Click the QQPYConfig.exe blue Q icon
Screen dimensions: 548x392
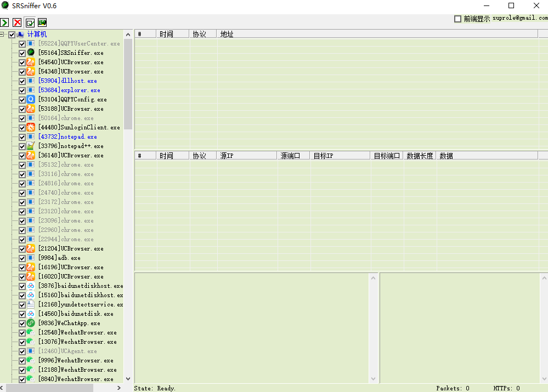[31, 99]
